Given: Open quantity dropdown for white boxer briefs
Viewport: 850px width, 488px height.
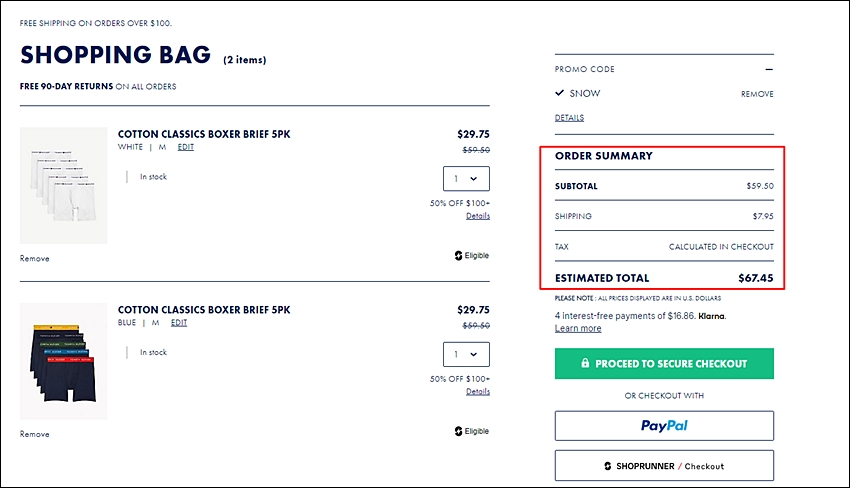Looking at the screenshot, I should point(466,178).
